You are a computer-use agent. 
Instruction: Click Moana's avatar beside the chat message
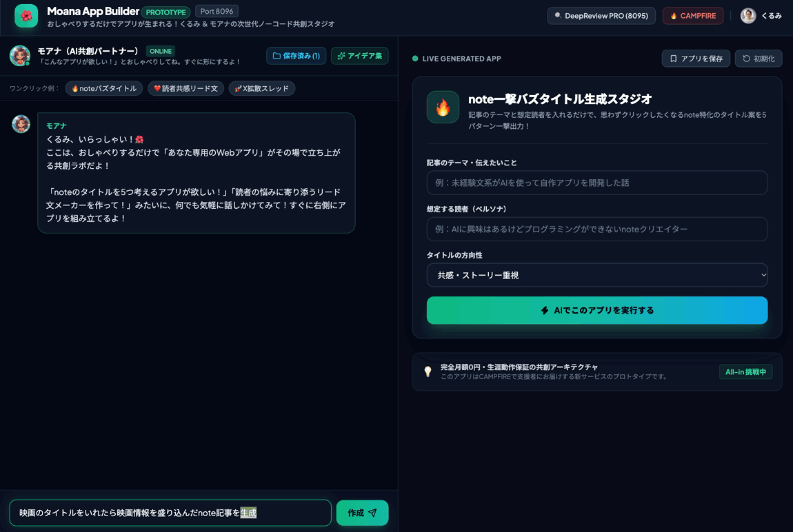(x=21, y=124)
